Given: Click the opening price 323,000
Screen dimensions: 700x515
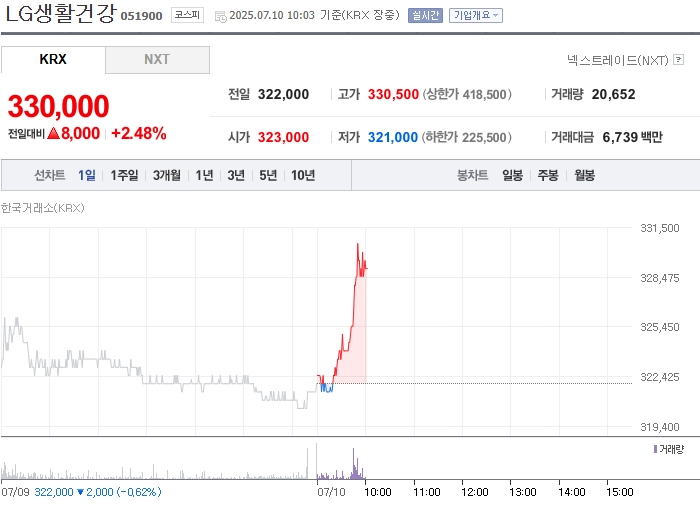Looking at the screenshot, I should 283,137.
